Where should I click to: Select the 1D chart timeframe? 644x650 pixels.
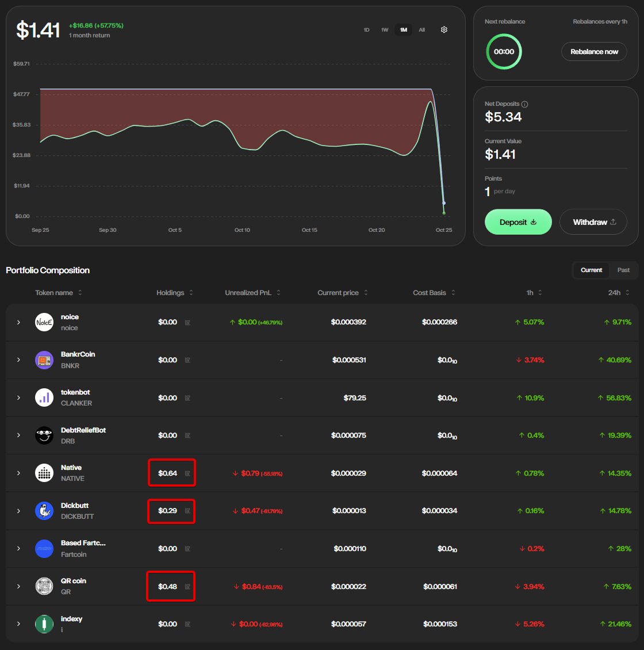click(366, 29)
